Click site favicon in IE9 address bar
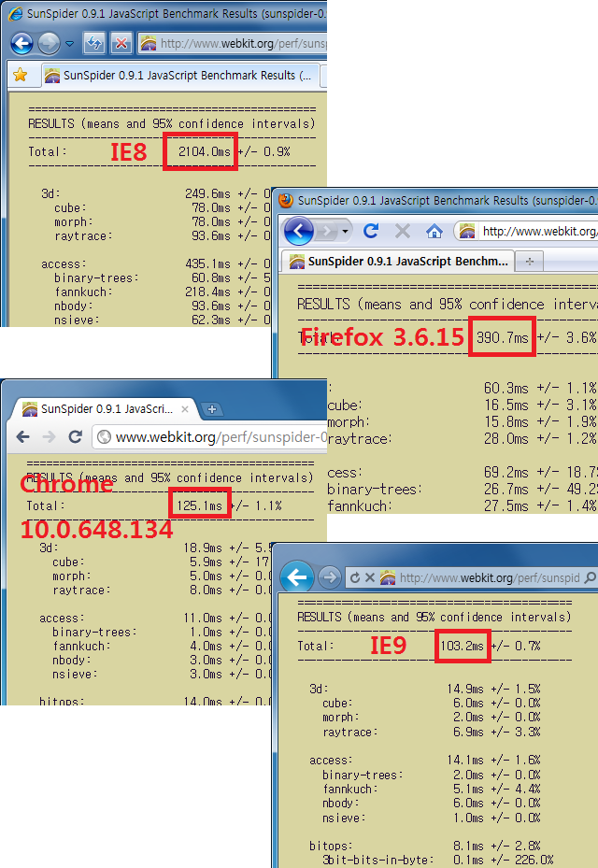Viewport: 598px width, 868px height. tap(388, 578)
